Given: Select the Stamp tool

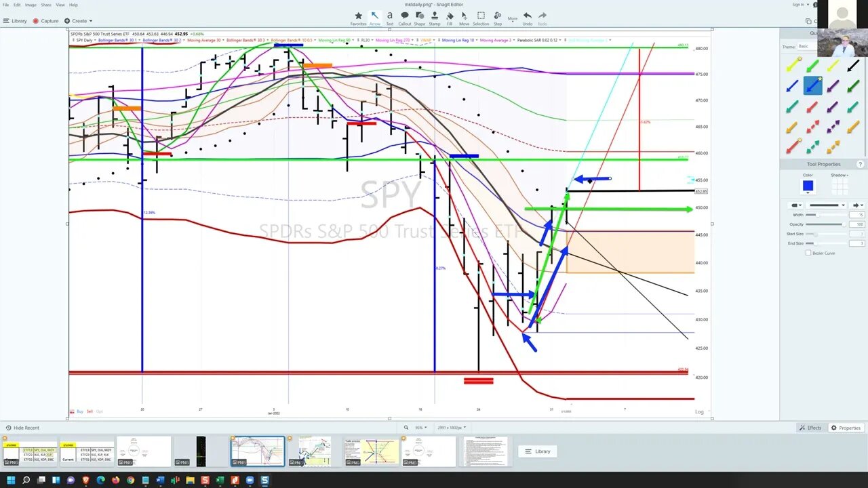Looking at the screenshot, I should (x=435, y=18).
